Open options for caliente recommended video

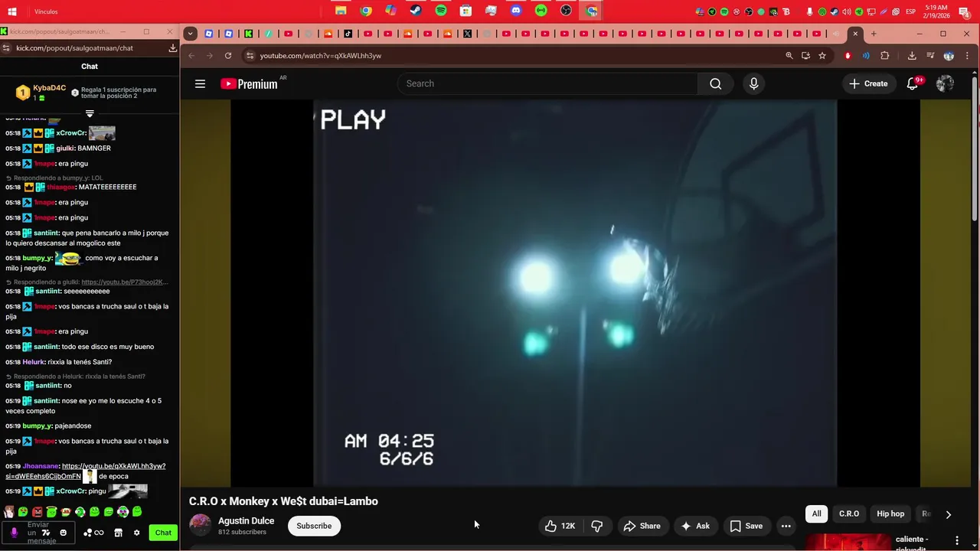coord(956,540)
